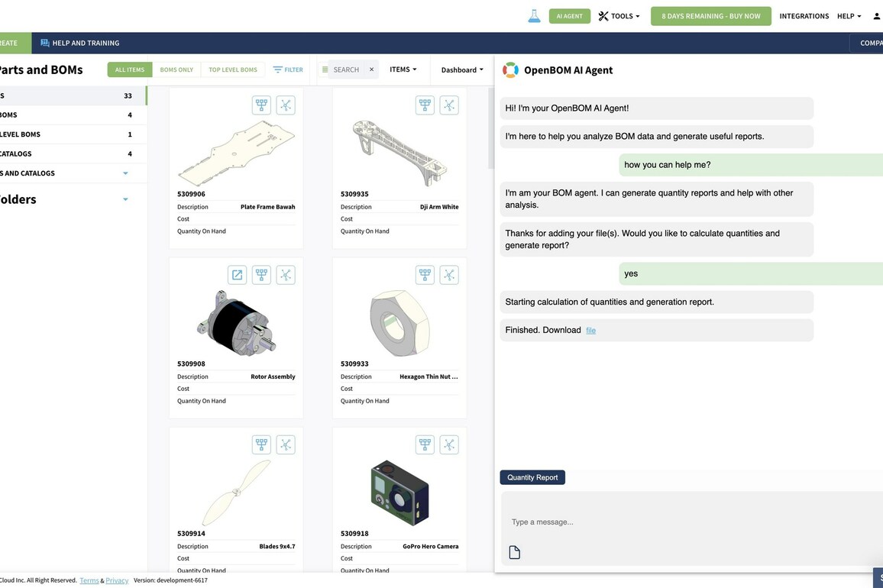This screenshot has width=883, height=588.
Task: Click the Rotor Assembly thumbnail image
Action: coord(237,322)
